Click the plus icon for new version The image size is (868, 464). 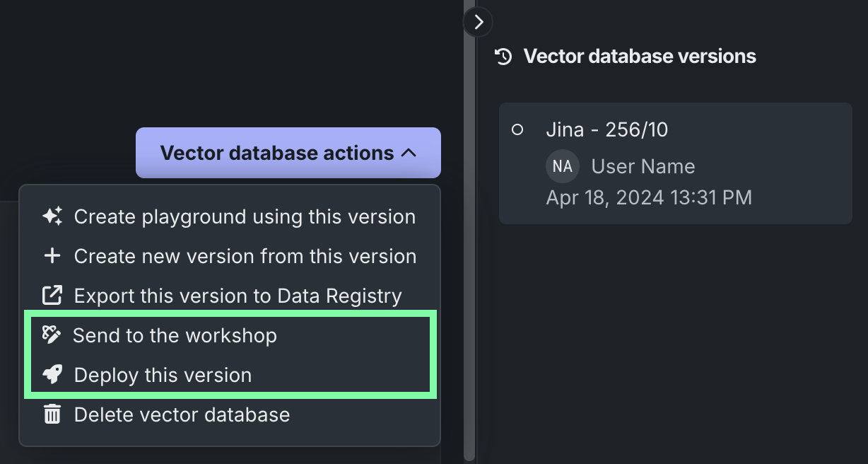(52, 256)
